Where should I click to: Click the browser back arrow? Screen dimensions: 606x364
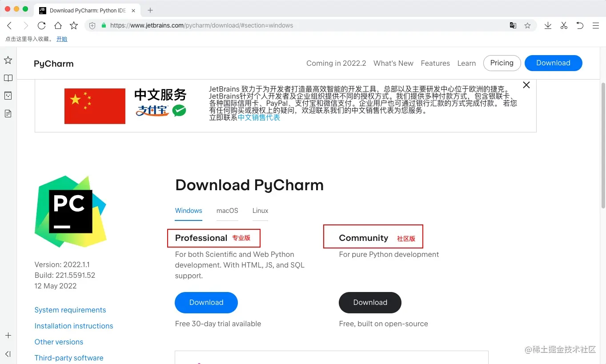(9, 26)
